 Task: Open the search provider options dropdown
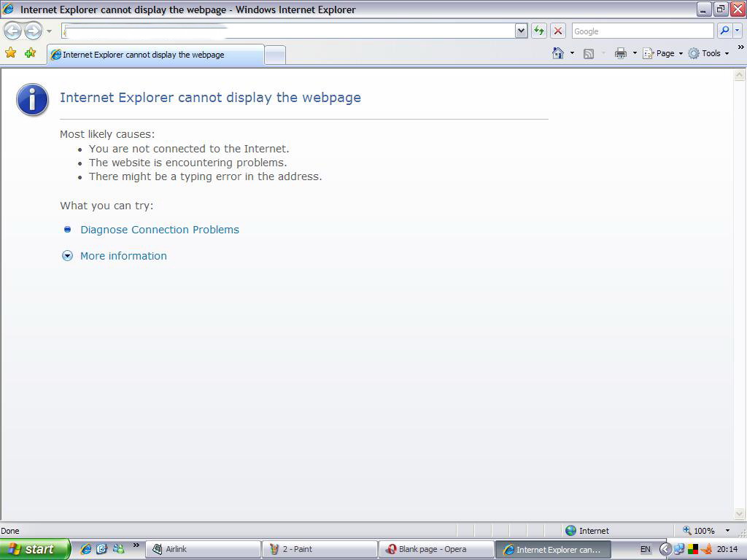(x=738, y=31)
